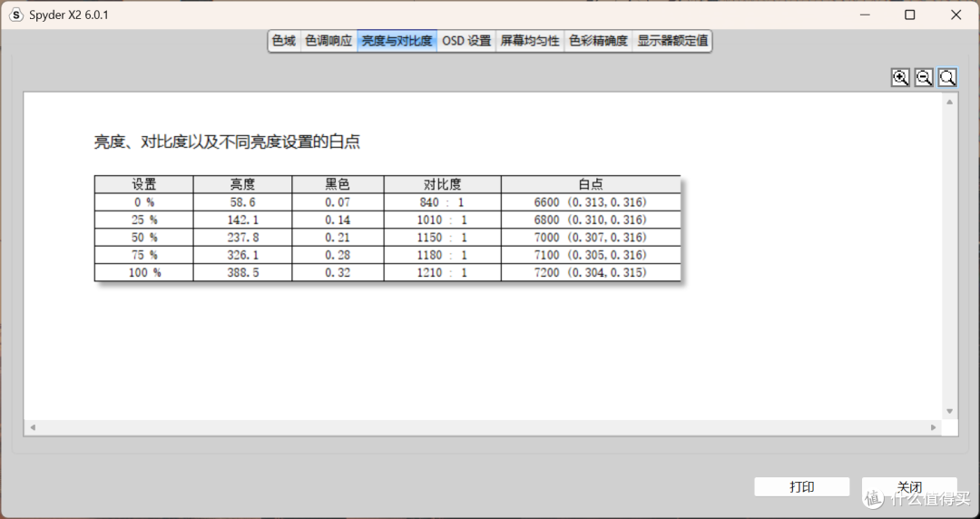980x519 pixels.
Task: Click the contrast value 840 : 1
Action: (443, 202)
